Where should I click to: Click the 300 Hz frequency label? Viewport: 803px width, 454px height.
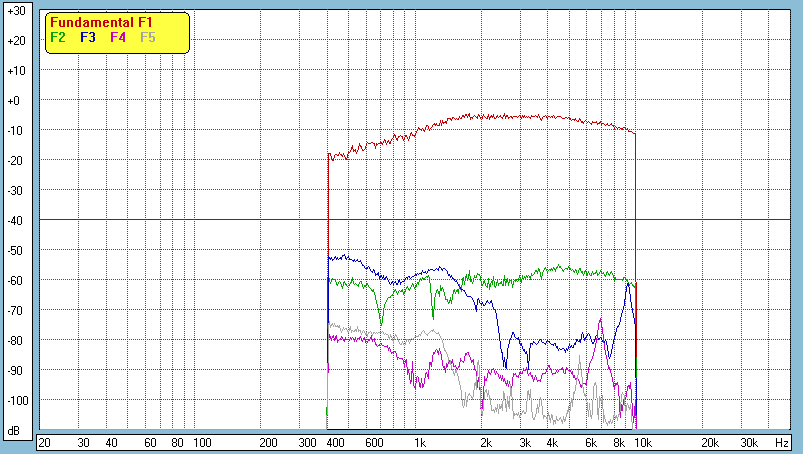(x=307, y=443)
